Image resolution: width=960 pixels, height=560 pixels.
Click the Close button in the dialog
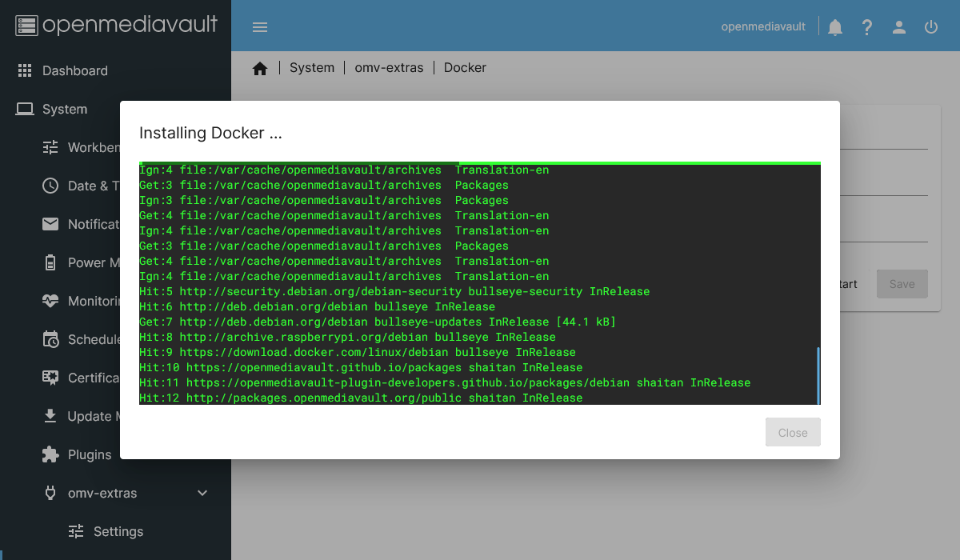(x=793, y=432)
